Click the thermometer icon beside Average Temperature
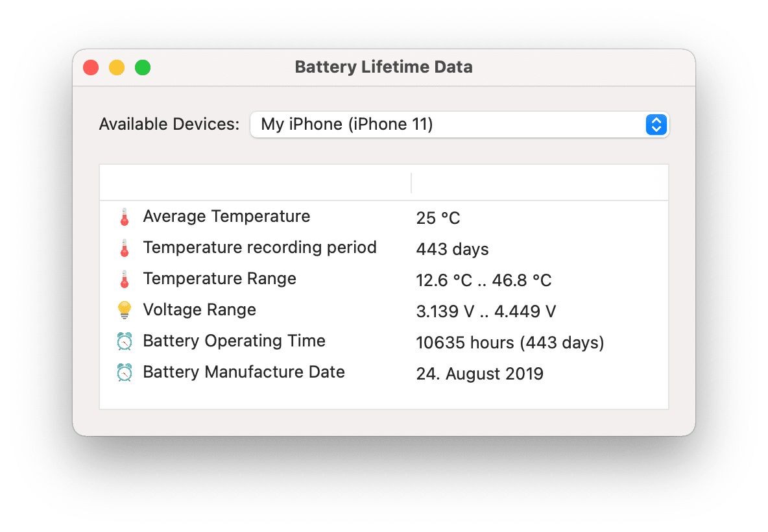This screenshot has width=768, height=532. tap(125, 217)
